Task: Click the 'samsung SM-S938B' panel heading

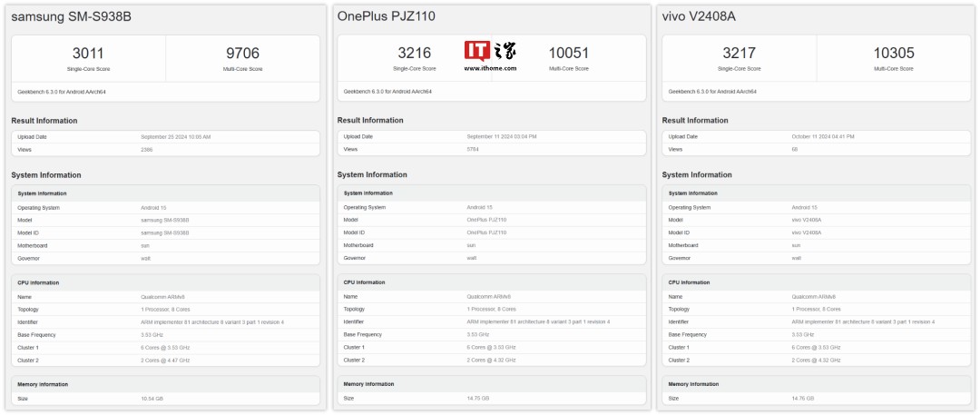Action: point(72,17)
